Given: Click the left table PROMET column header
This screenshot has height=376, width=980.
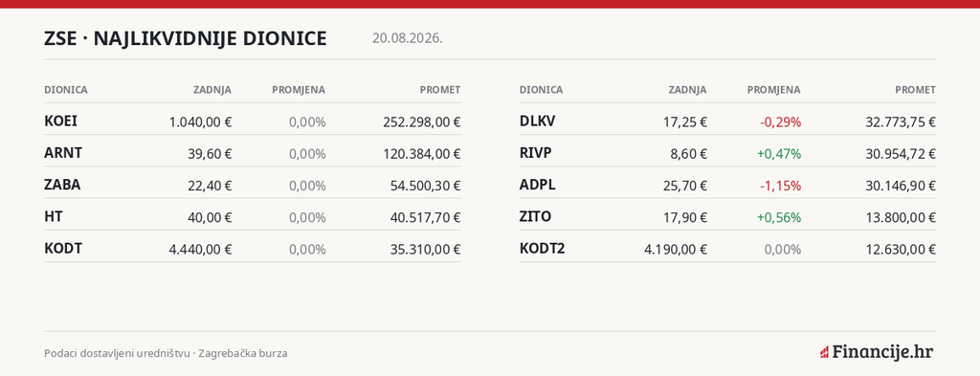Looking at the screenshot, I should [x=440, y=90].
